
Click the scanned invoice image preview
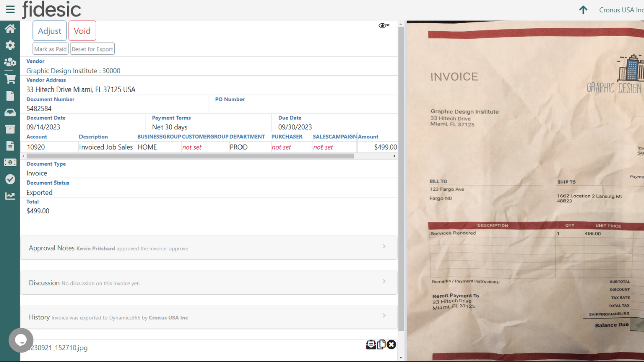525,191
